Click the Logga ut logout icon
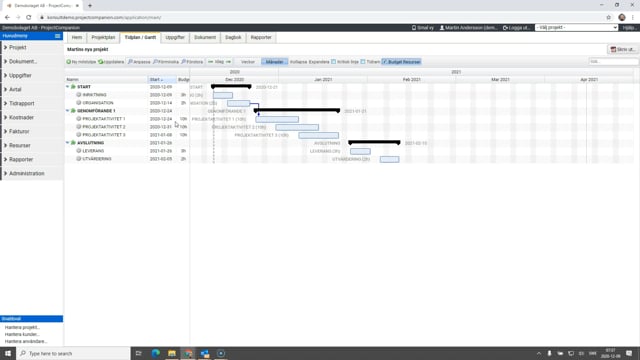This screenshot has height=360, width=640. point(505,28)
